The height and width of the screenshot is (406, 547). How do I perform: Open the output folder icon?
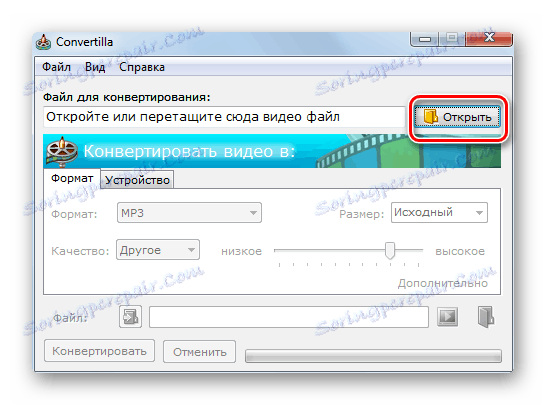click(x=486, y=316)
